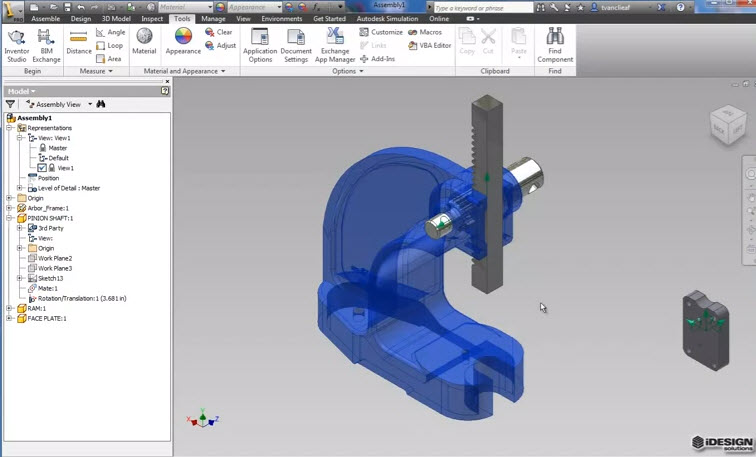This screenshot has width=756, height=457.
Task: Select the Distance measure tool
Action: (79, 42)
